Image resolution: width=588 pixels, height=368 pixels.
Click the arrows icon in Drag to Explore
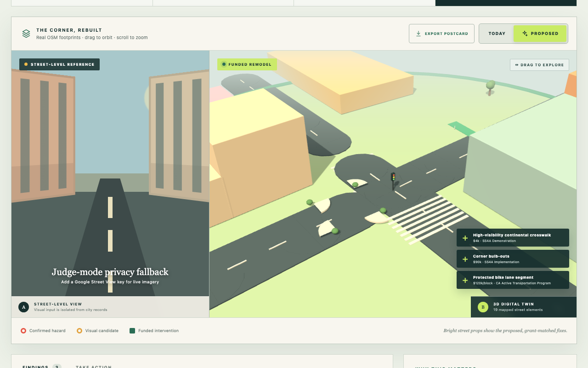(x=517, y=65)
